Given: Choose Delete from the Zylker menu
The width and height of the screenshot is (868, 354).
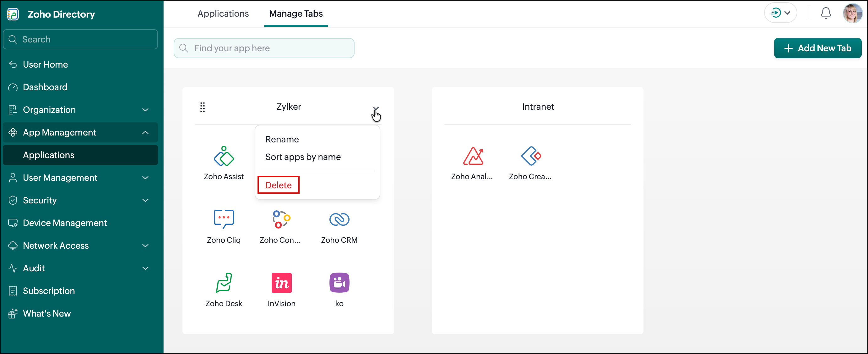Looking at the screenshot, I should coord(278,185).
